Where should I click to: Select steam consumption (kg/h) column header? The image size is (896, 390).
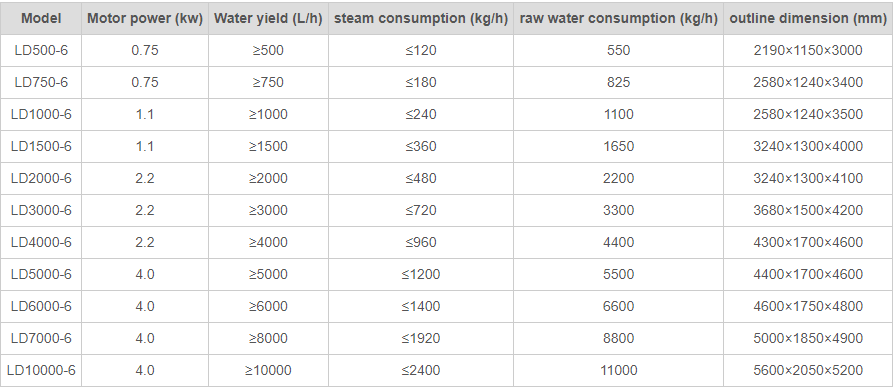click(x=421, y=18)
